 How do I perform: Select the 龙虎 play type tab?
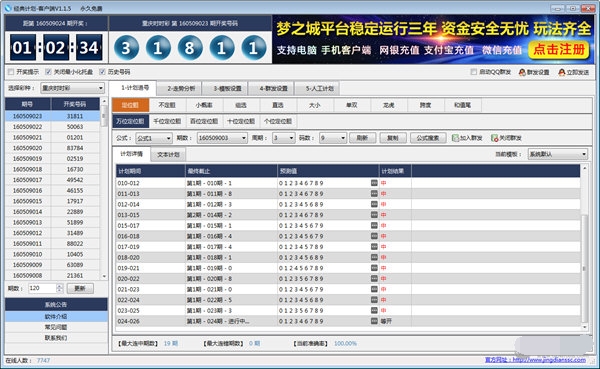pyautogui.click(x=388, y=105)
